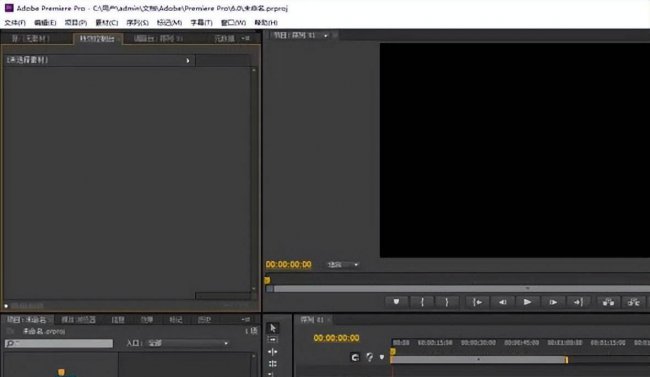Click Program monitor timecode 00:00:00:00
The width and height of the screenshot is (650, 377).
pyautogui.click(x=289, y=264)
